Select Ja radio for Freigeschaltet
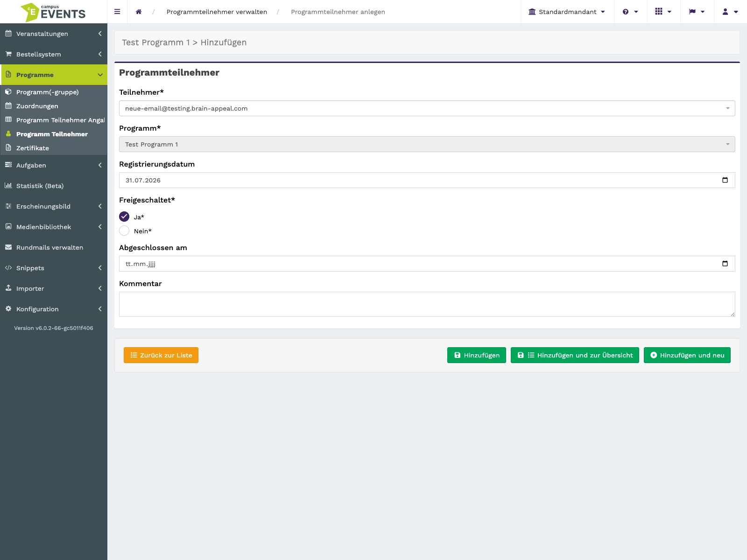 pos(124,217)
